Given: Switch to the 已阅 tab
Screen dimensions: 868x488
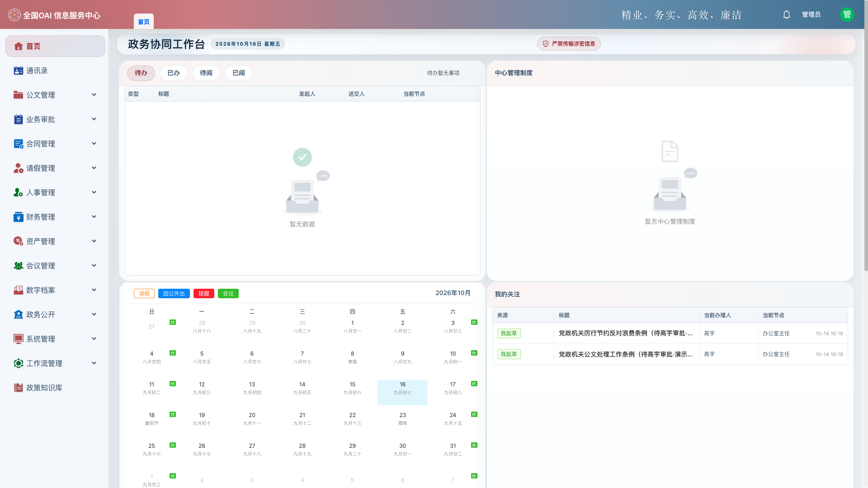Looking at the screenshot, I should (239, 73).
